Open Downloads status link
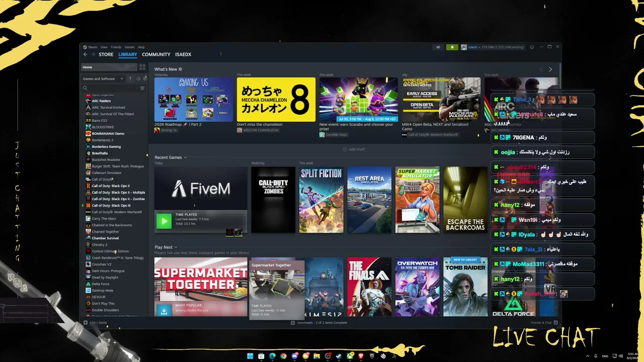Screen dimensions: 644x362 point(319,323)
